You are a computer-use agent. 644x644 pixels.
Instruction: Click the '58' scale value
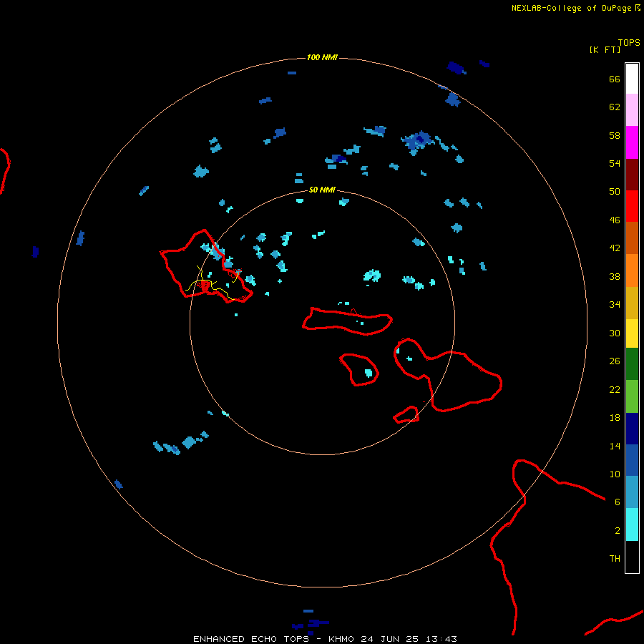coord(615,135)
